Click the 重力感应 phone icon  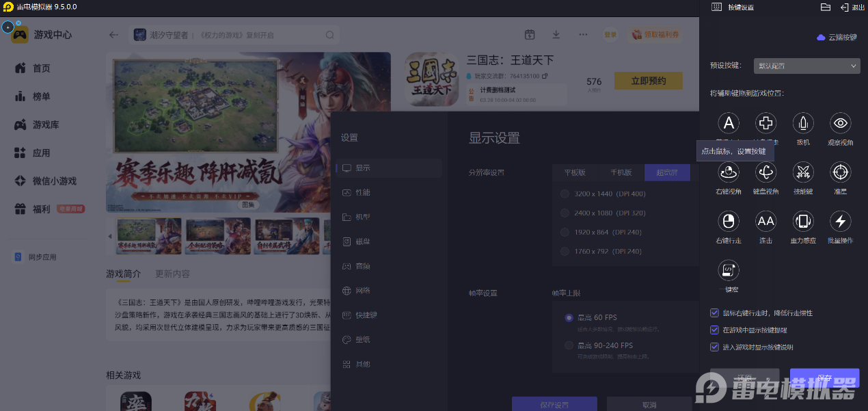pyautogui.click(x=802, y=221)
